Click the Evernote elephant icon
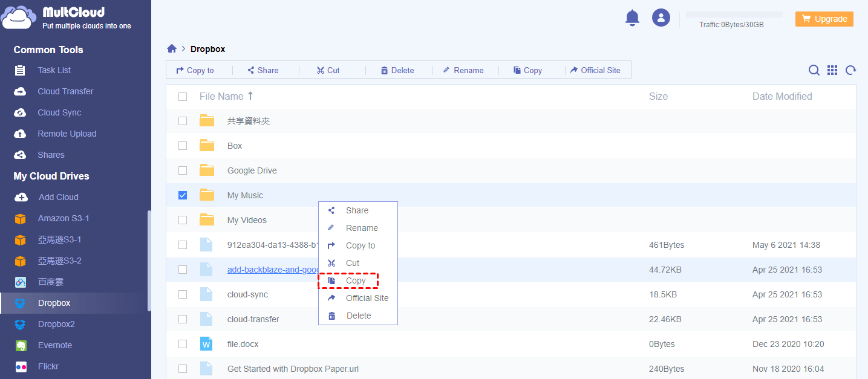The image size is (868, 379). tap(21, 345)
